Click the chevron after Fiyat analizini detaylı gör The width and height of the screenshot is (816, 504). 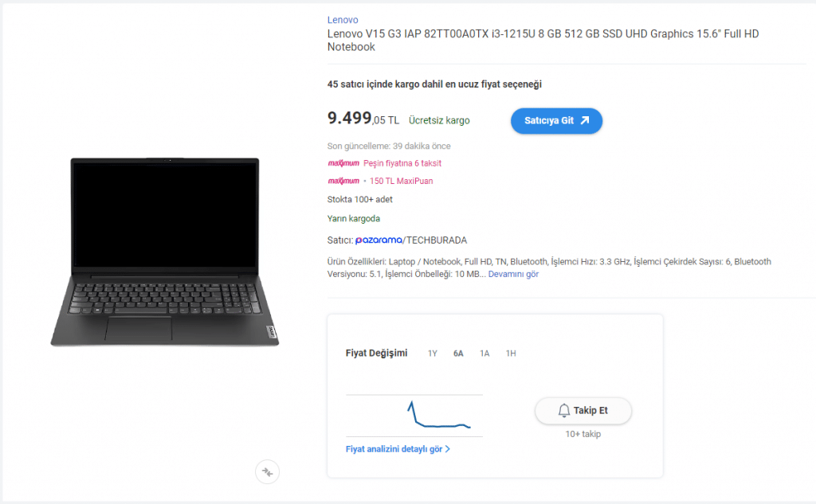pos(448,449)
